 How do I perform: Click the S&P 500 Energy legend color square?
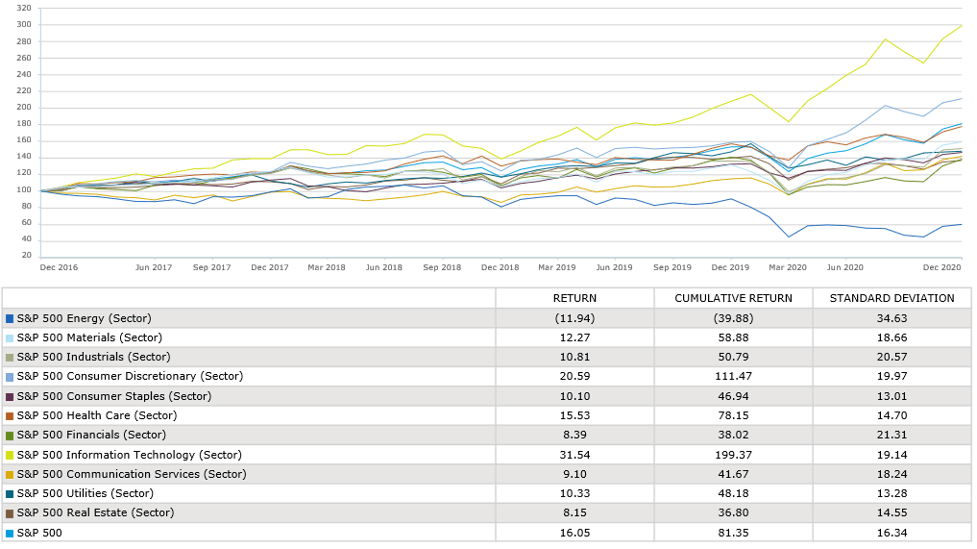(x=10, y=318)
